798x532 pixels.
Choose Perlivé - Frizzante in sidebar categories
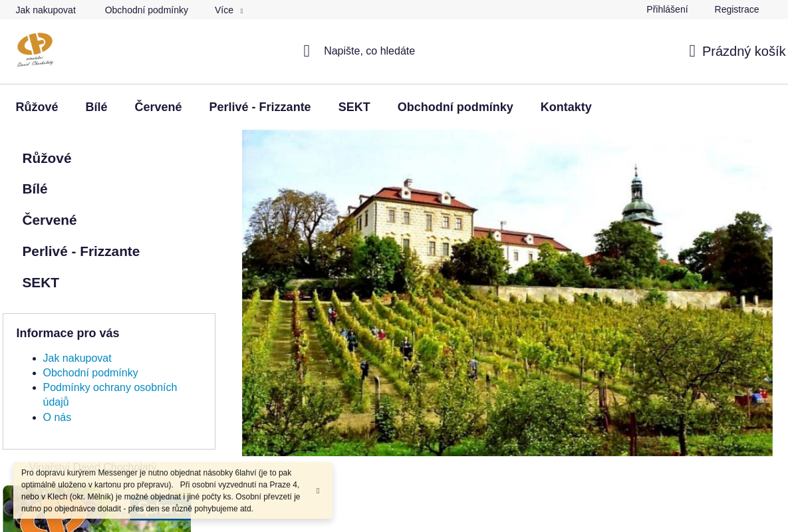tap(81, 251)
